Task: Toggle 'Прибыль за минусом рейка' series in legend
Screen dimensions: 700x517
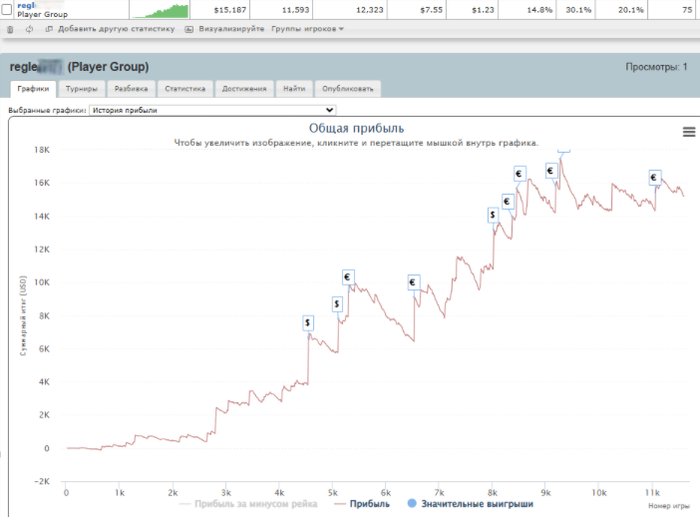Action: [x=248, y=504]
